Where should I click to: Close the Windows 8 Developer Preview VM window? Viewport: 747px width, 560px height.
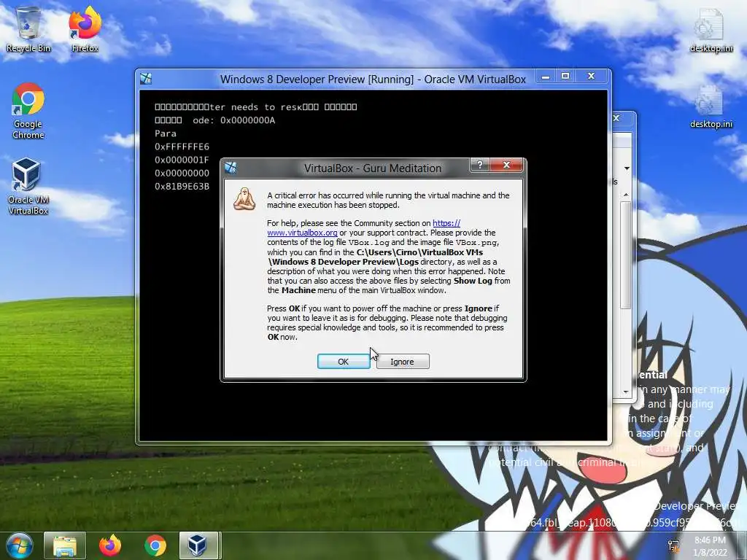point(591,76)
